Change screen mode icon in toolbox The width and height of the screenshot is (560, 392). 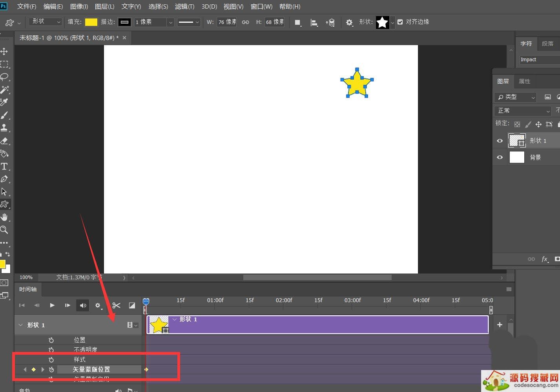click(4, 295)
